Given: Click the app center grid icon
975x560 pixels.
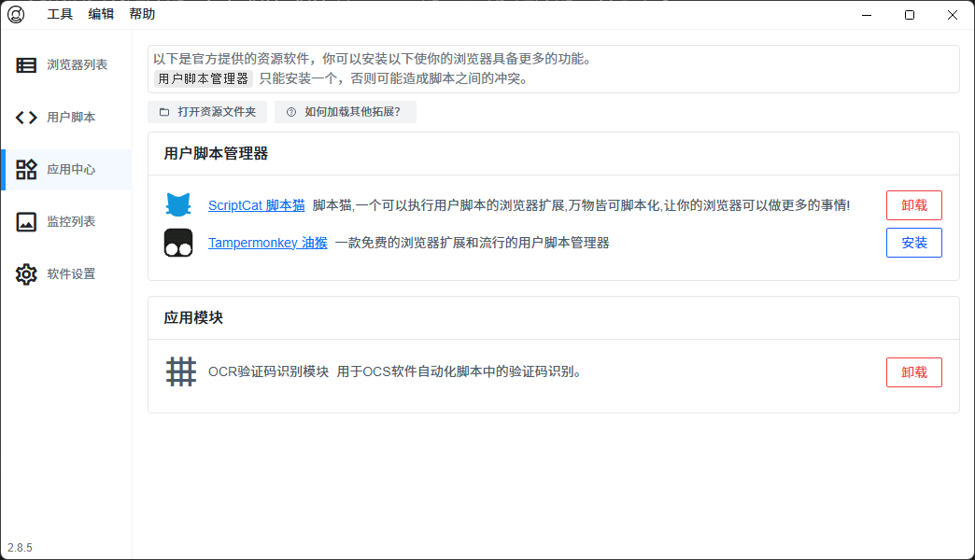Looking at the screenshot, I should [x=27, y=170].
